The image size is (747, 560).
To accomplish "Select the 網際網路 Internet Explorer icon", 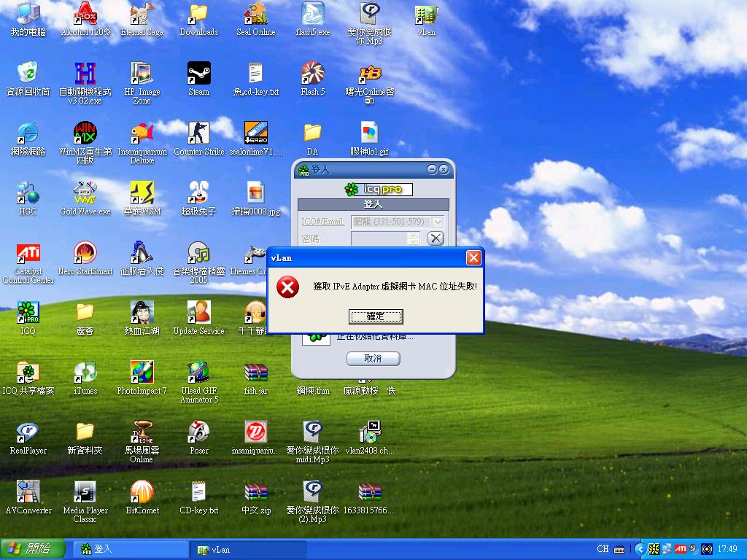I will tap(28, 139).
